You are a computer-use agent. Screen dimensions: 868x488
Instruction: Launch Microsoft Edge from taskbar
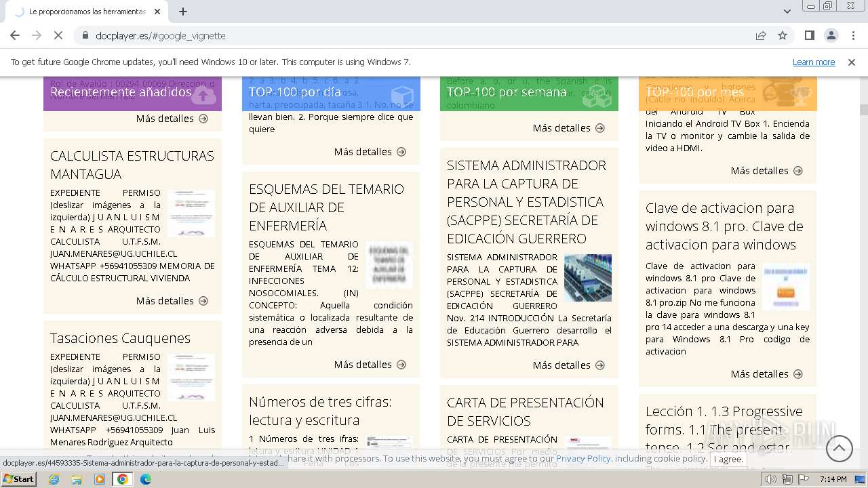146,479
